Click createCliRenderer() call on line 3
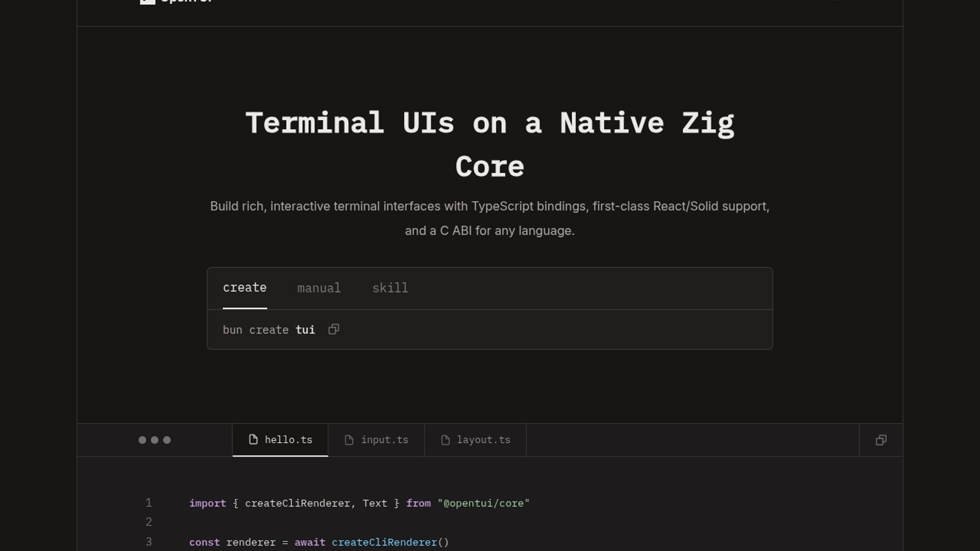This screenshot has width=980, height=551. coord(390,542)
